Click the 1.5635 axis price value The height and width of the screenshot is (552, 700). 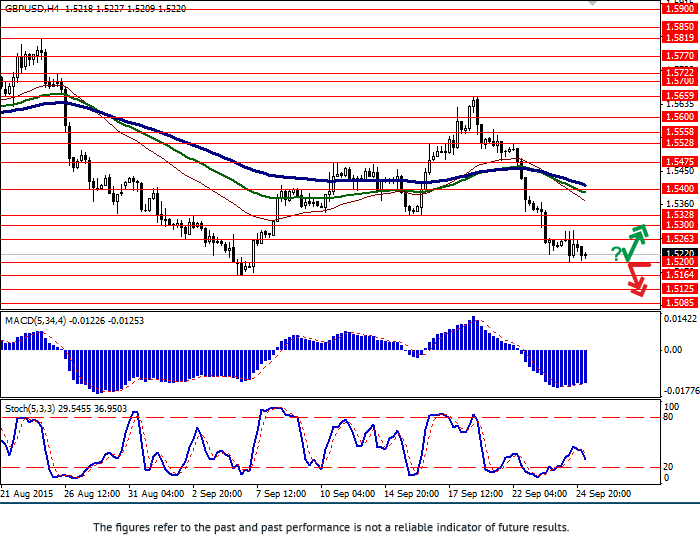(680, 105)
